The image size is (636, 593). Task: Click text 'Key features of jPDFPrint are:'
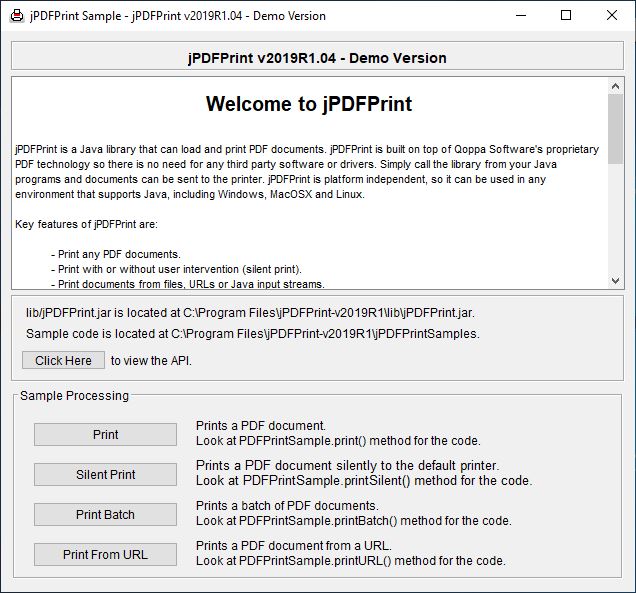(x=86, y=224)
